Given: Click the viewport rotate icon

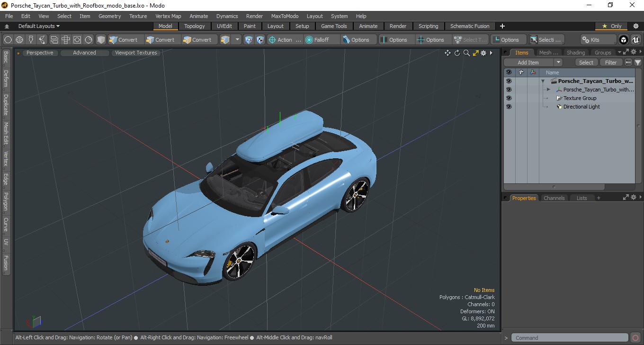Looking at the screenshot, I should pos(457,53).
